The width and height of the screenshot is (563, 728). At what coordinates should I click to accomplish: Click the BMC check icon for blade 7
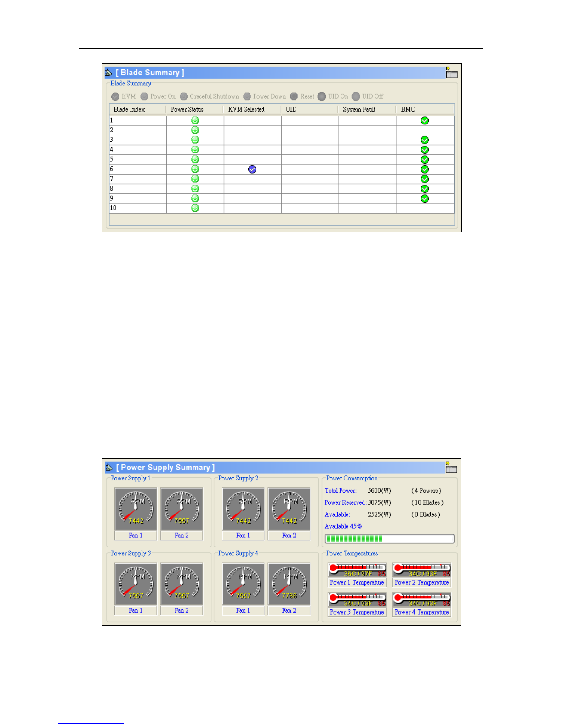(x=425, y=179)
